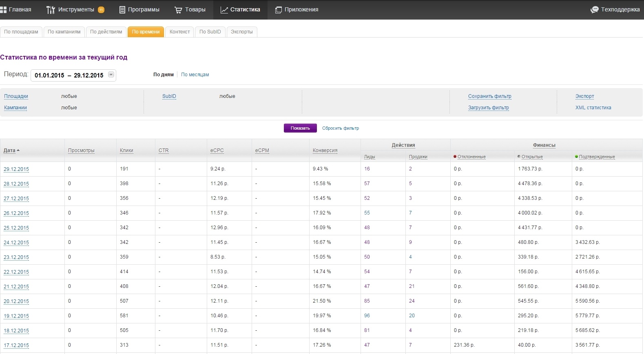Sort table by CTR column
644x354 pixels.
(164, 150)
